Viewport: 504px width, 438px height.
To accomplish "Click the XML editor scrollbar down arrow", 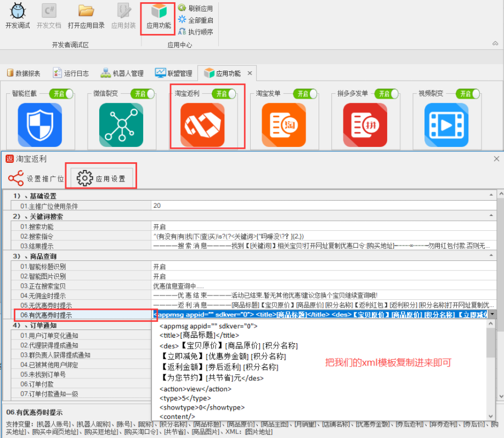I will point(490,416).
